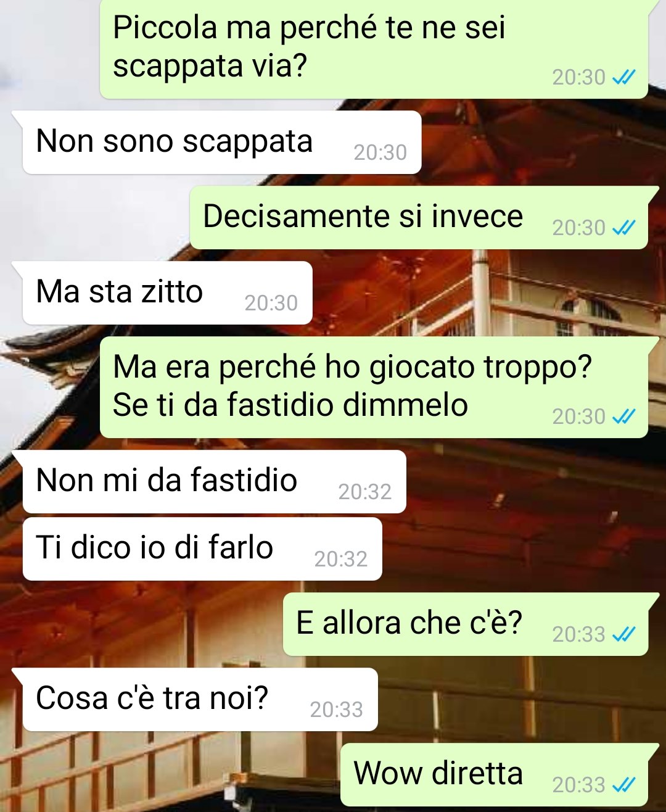Select the 'Wow diretta' sent message
Image resolution: width=666 pixels, height=812 pixels.
click(x=495, y=775)
